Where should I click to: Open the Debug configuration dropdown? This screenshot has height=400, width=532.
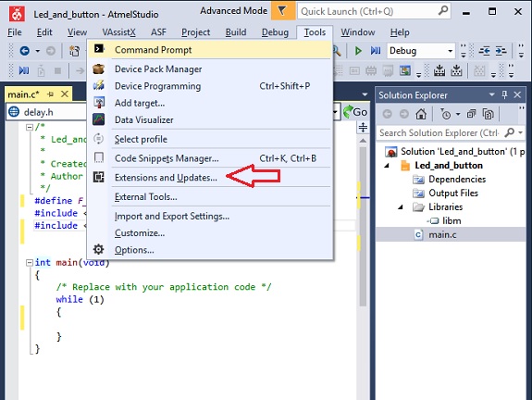[421, 51]
